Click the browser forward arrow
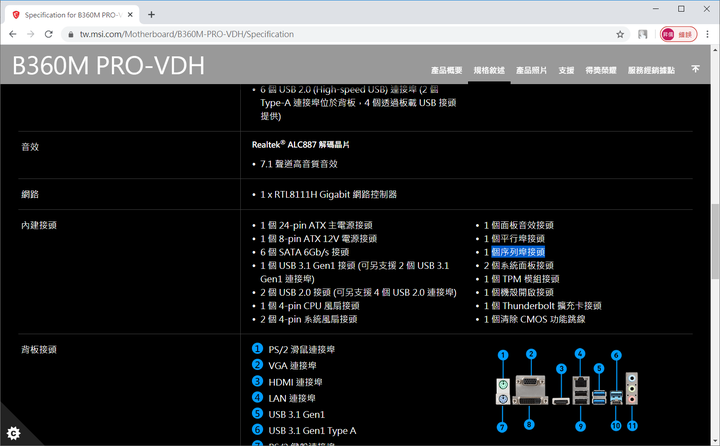 point(30,34)
